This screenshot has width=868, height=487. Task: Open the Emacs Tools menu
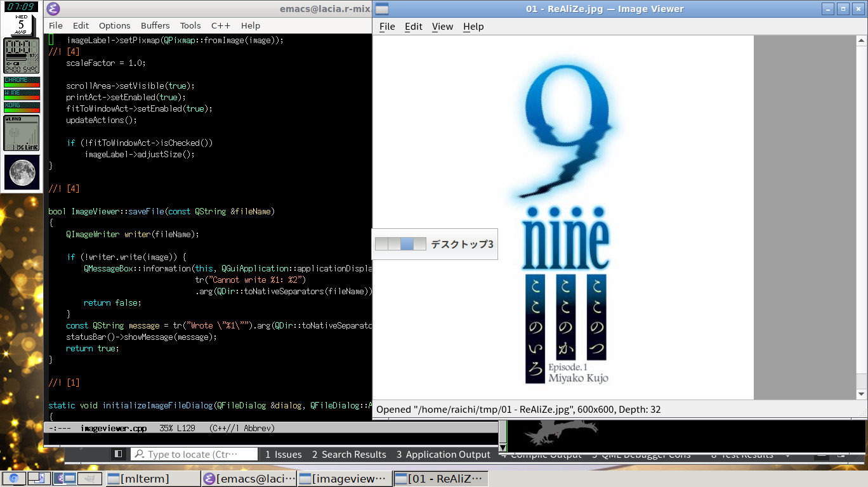coord(190,25)
